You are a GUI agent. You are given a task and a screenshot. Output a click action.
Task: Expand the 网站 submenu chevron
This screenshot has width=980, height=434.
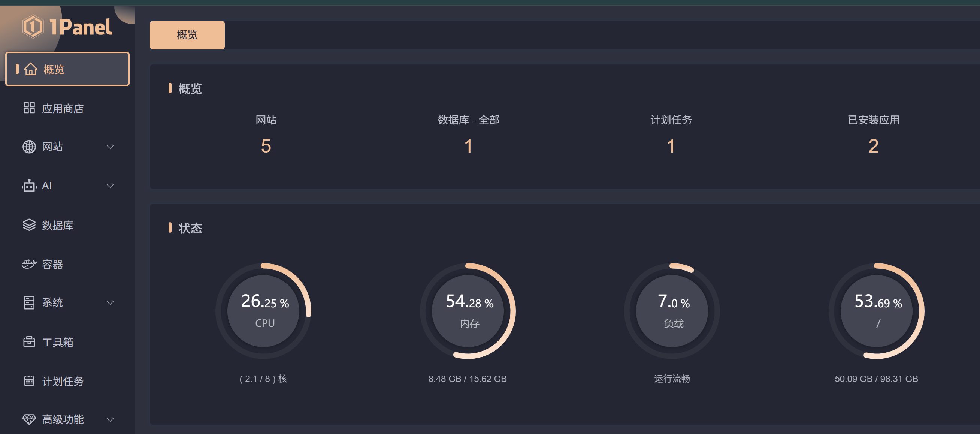pos(110,147)
